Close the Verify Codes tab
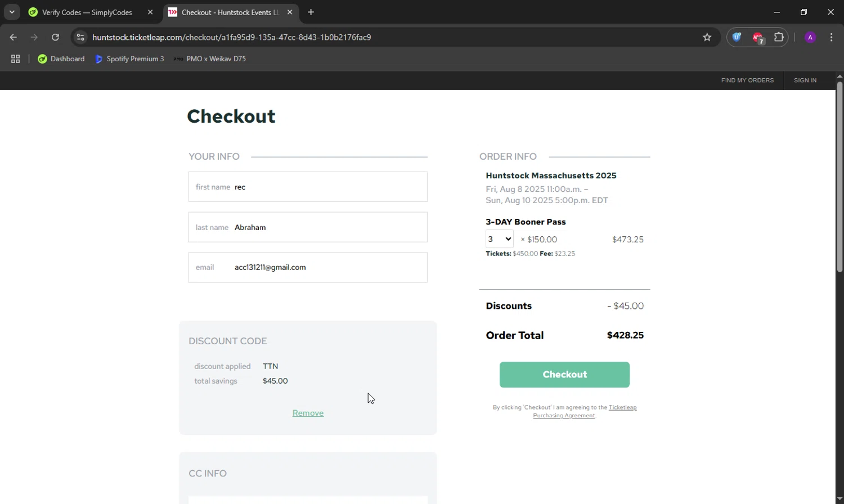 point(150,12)
